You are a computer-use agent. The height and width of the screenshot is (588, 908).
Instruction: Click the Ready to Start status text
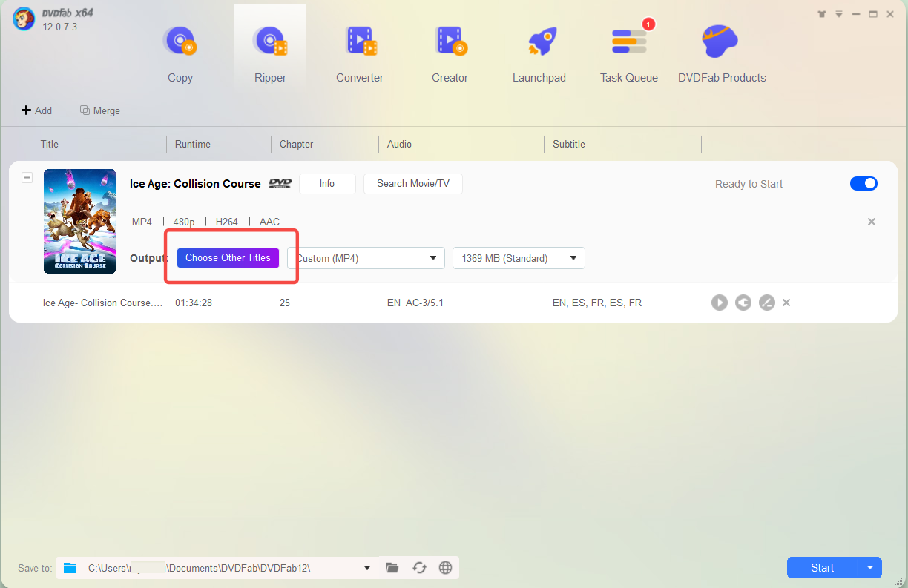coord(749,184)
